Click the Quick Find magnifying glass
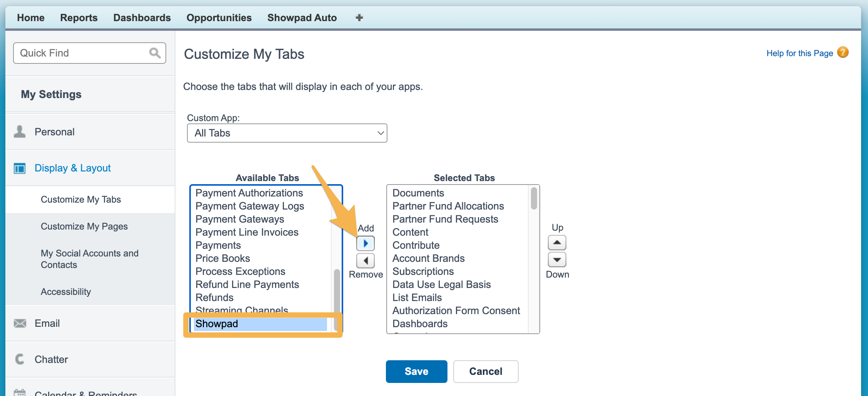 pyautogui.click(x=155, y=53)
